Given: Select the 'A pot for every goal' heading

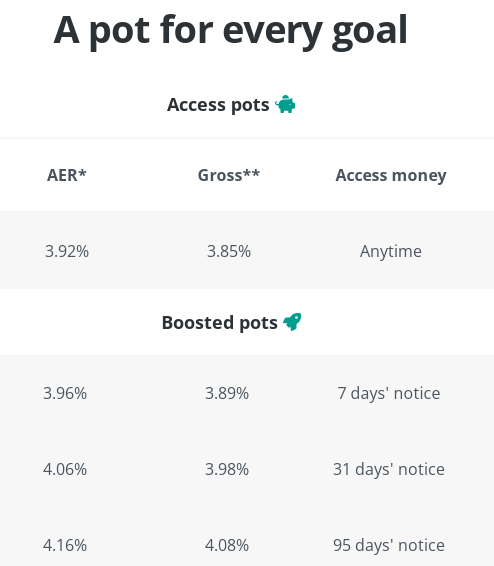Looking at the screenshot, I should click(230, 31).
